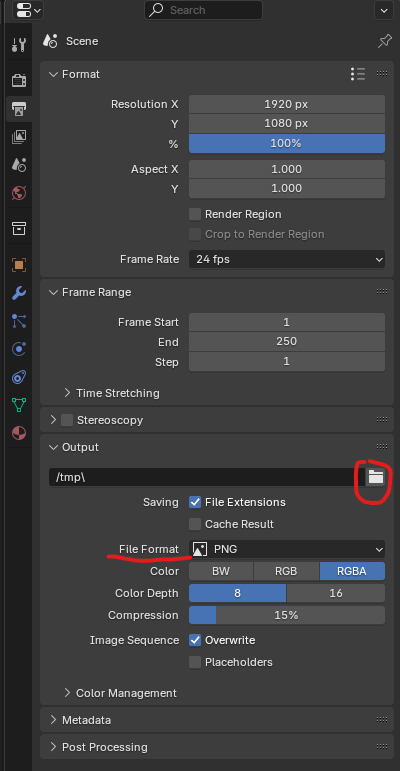
Task: Open the File Format PNG dropdown
Action: pos(287,549)
